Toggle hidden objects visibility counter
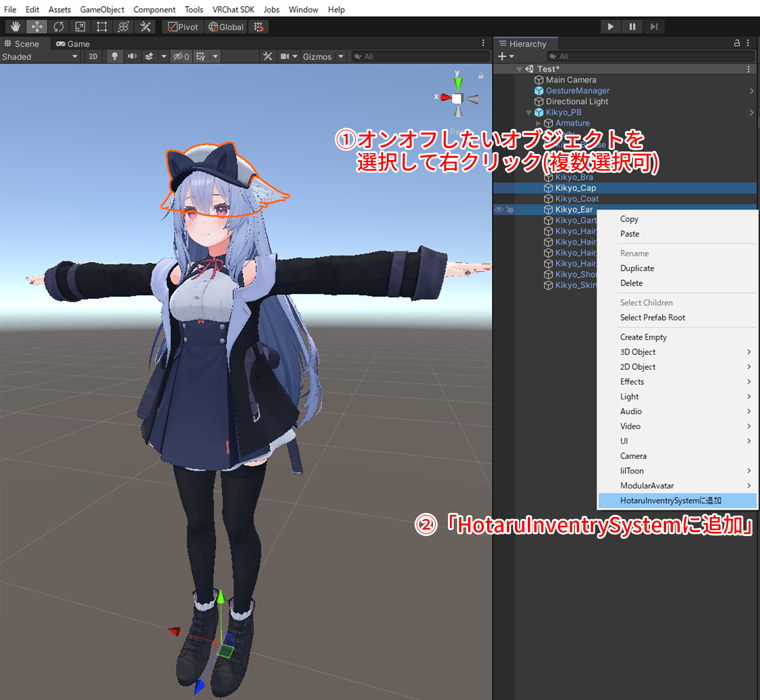Image resolution: width=760 pixels, height=700 pixels. pyautogui.click(x=181, y=57)
